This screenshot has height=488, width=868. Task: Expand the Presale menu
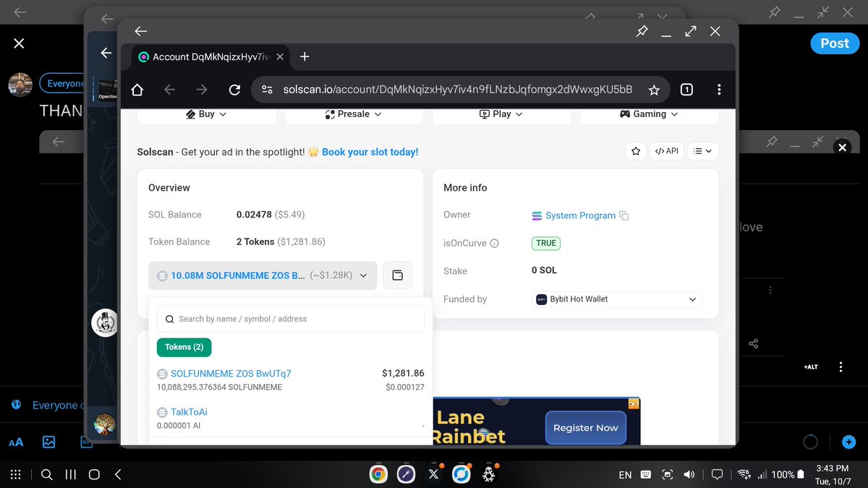[x=354, y=114]
